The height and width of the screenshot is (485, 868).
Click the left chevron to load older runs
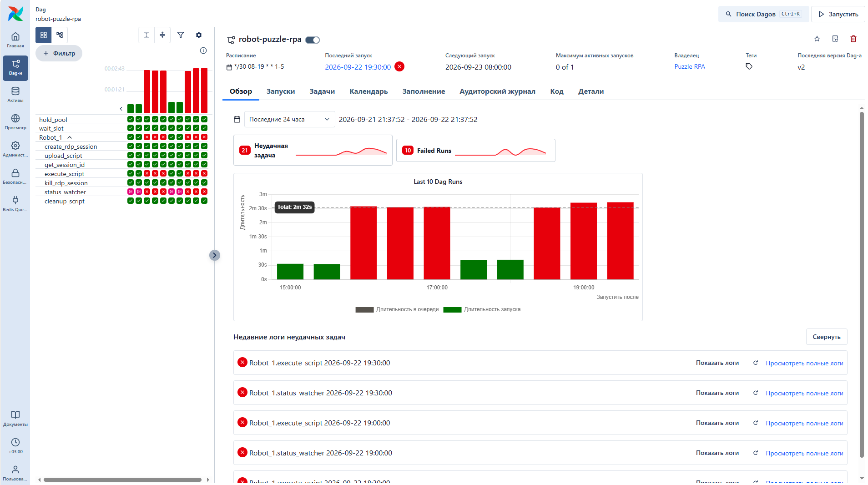click(121, 109)
